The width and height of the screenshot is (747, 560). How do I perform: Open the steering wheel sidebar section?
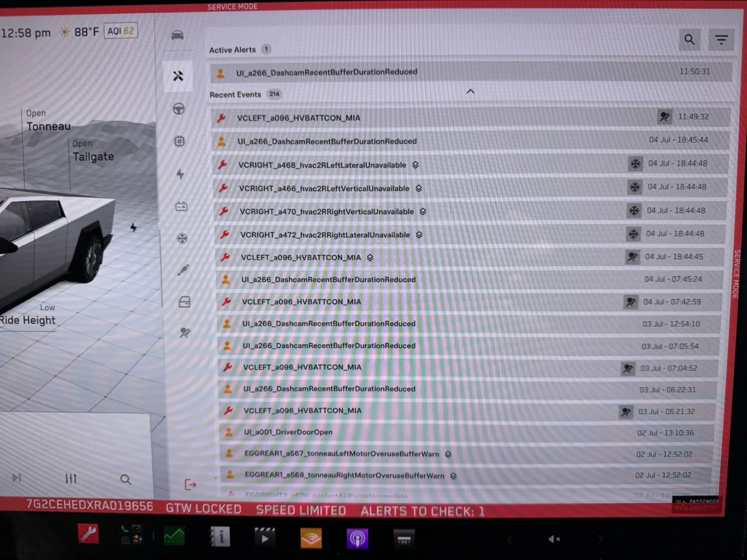click(x=179, y=108)
